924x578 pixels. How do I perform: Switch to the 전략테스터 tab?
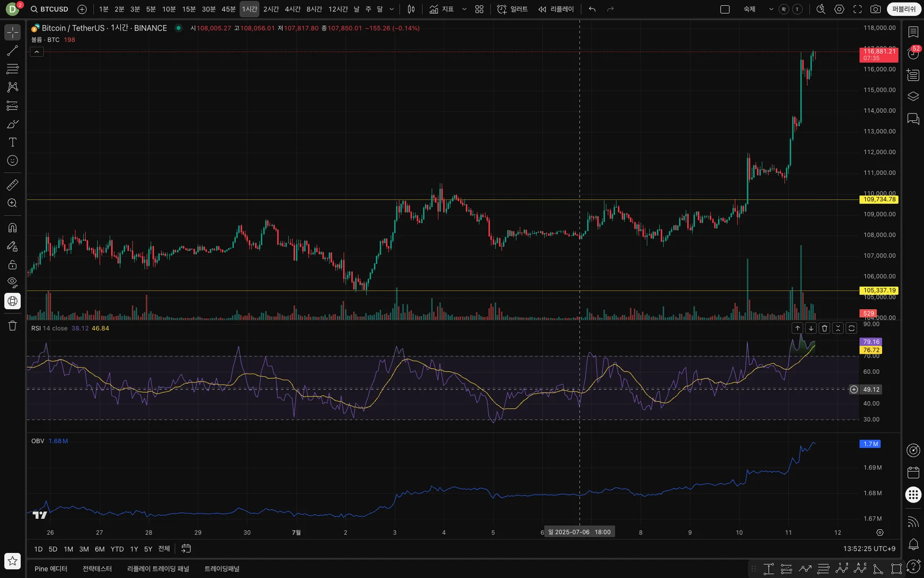click(97, 569)
